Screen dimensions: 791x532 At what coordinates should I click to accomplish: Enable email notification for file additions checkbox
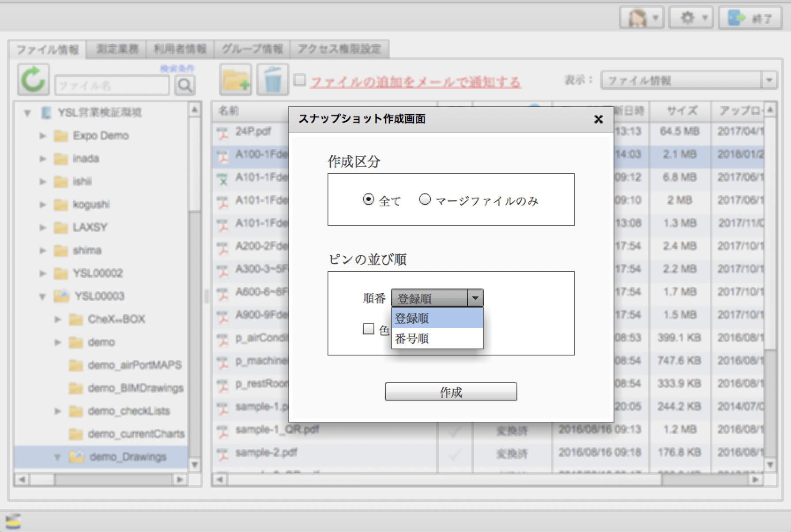[300, 80]
